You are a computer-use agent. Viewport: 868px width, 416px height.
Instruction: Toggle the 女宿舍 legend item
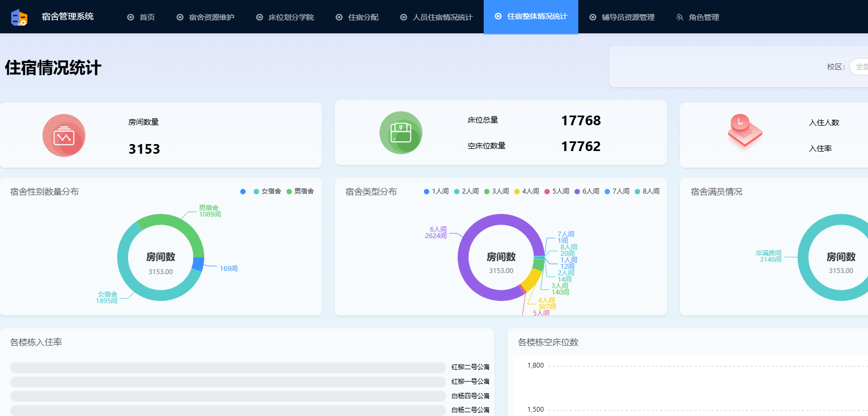click(267, 191)
